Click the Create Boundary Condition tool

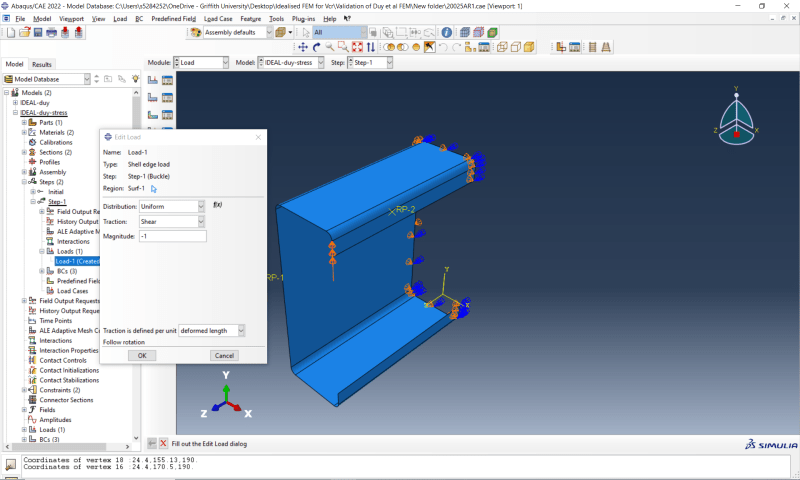pyautogui.click(x=153, y=97)
